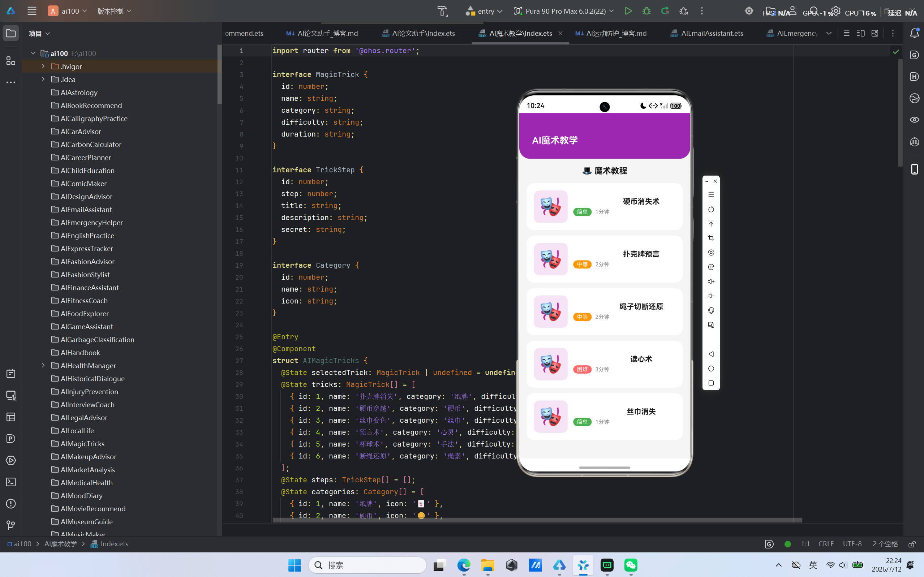The image size is (924, 577).
Task: Switch to the AI论文助手\Index.ets tab
Action: (x=418, y=33)
